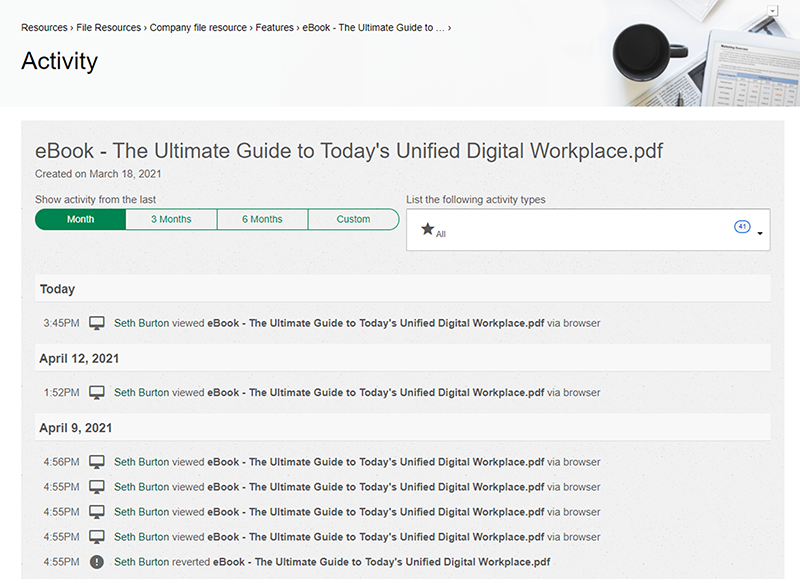This screenshot has width=800, height=579.
Task: Click monitor icon beside the 1:52PM entry
Action: click(x=96, y=393)
